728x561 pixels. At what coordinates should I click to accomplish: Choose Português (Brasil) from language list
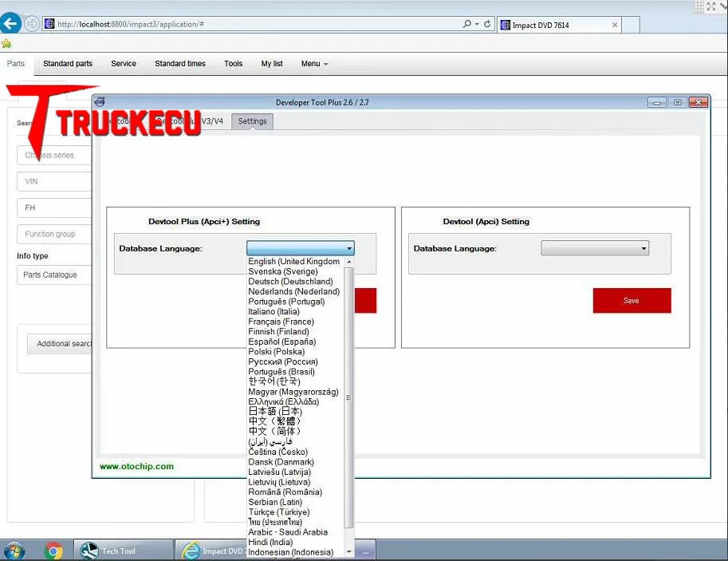click(296, 372)
